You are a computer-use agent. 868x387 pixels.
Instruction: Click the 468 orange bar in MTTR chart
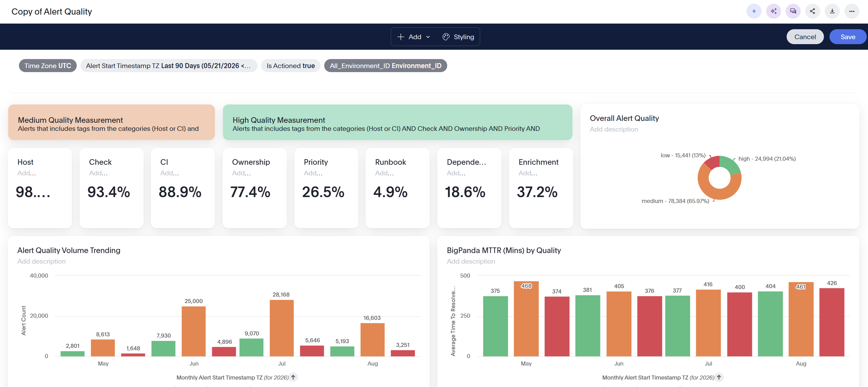pos(526,319)
